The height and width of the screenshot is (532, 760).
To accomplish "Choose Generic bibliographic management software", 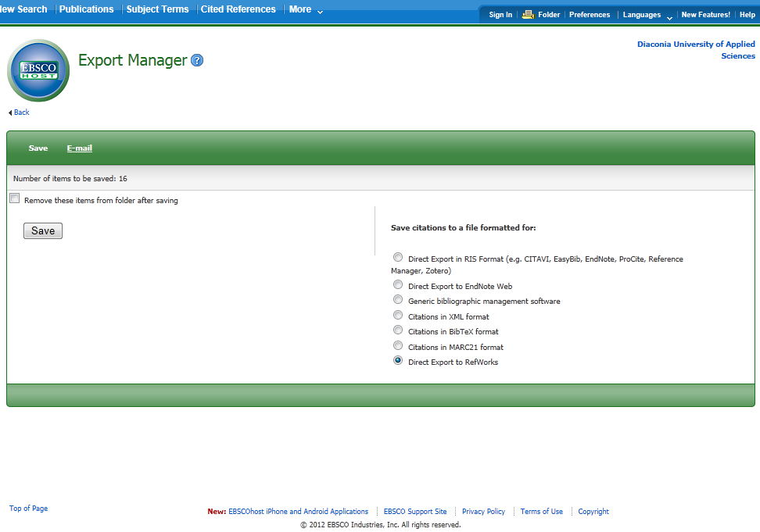I will pos(398,300).
